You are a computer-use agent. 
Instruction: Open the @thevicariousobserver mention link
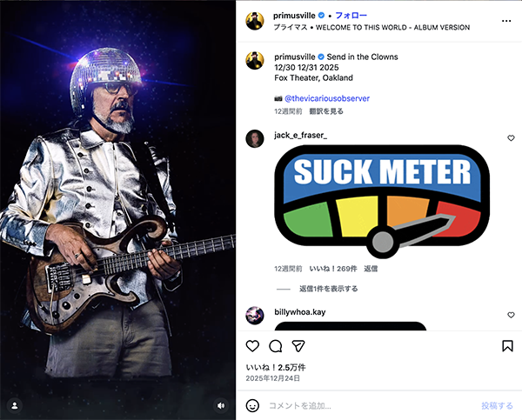[x=326, y=99]
